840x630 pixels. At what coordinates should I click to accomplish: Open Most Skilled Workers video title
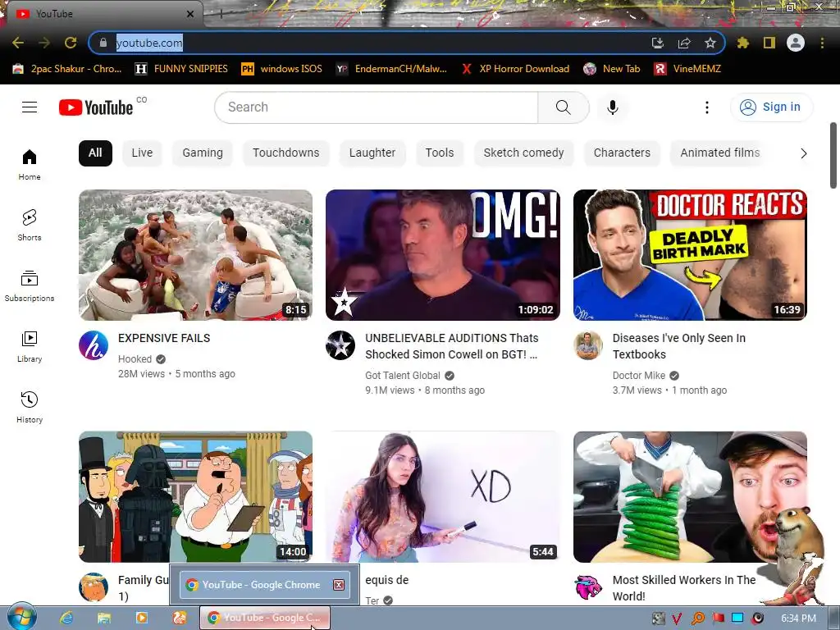point(684,587)
